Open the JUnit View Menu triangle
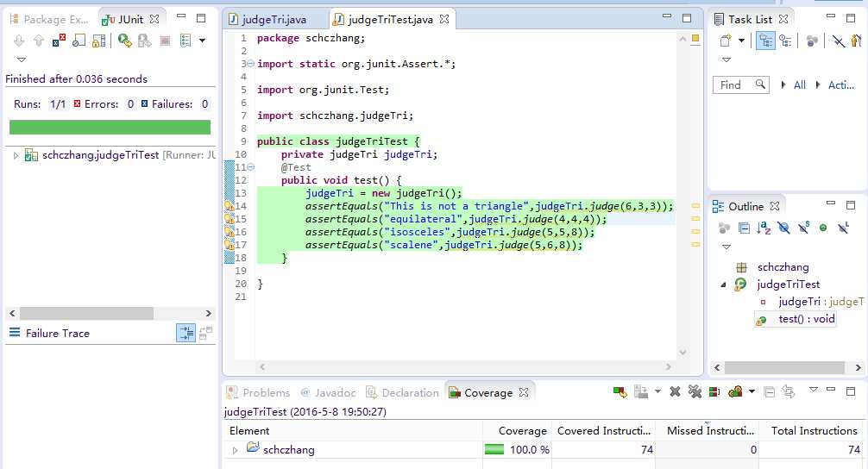 pos(21,59)
